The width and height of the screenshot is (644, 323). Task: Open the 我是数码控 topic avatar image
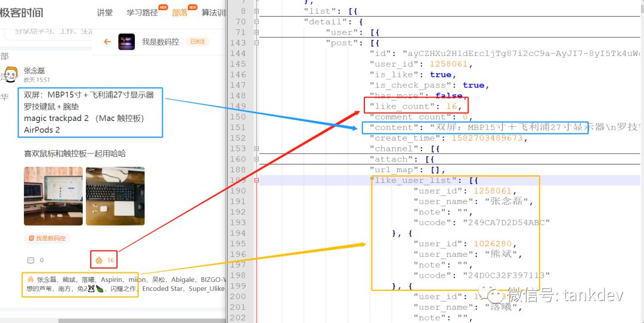(126, 42)
